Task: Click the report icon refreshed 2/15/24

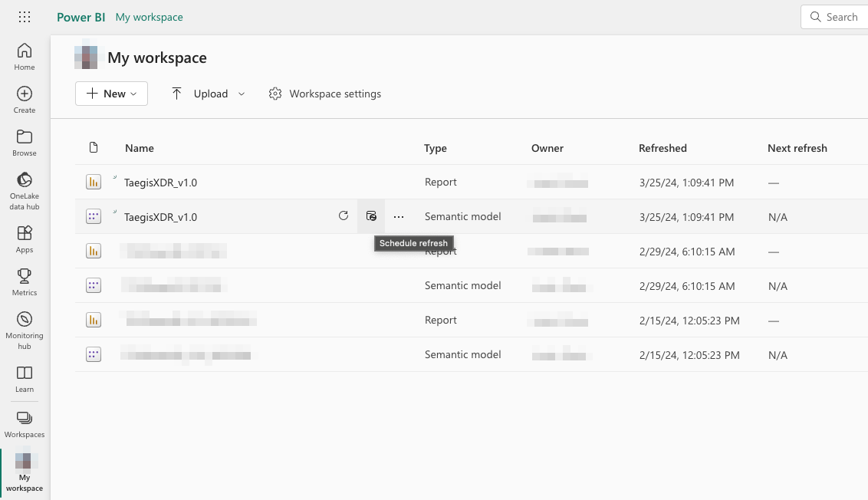Action: click(94, 320)
